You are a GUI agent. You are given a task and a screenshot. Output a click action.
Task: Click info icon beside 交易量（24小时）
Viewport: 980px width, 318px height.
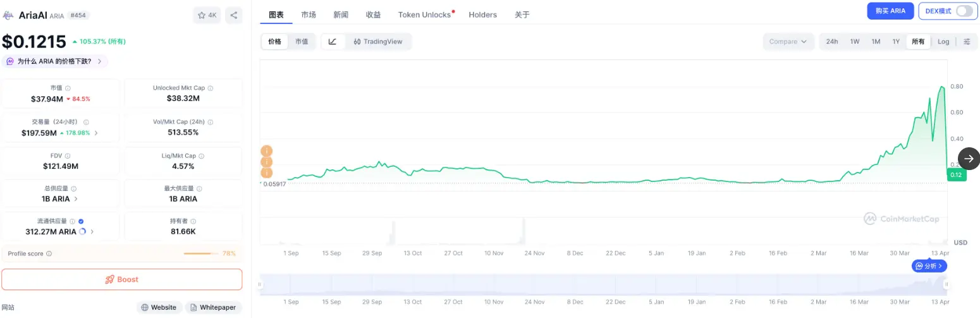click(x=86, y=122)
